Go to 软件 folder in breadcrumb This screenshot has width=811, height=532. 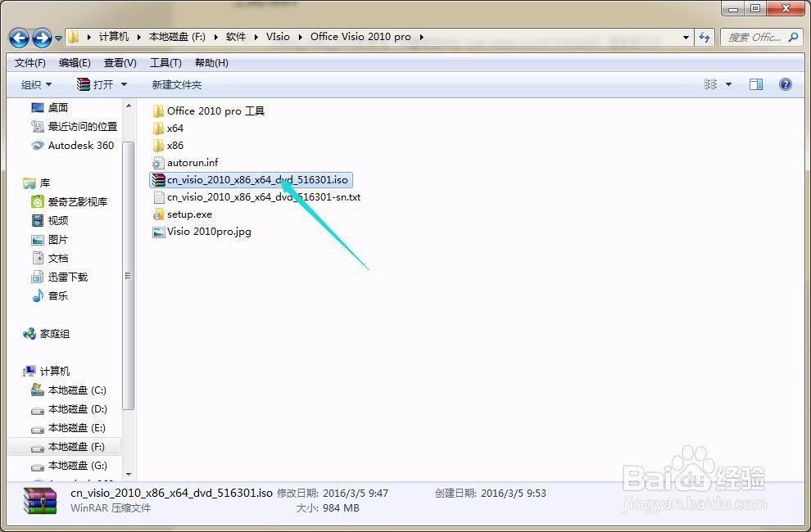pyautogui.click(x=236, y=37)
